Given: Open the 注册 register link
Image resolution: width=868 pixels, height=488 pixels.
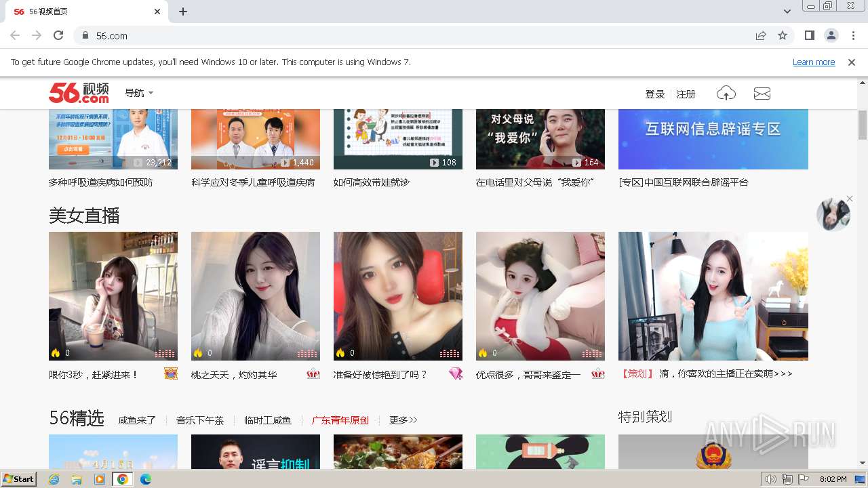Looking at the screenshot, I should coord(686,94).
